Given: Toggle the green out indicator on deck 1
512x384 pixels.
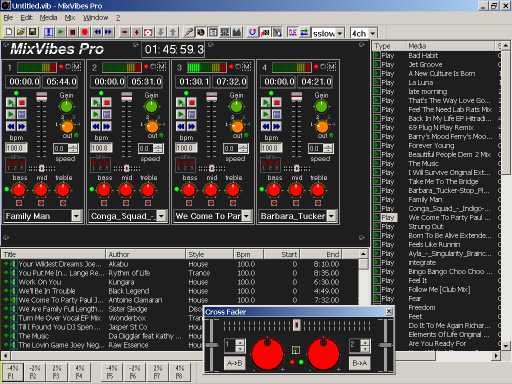Looking at the screenshot, I should click(x=76, y=135).
